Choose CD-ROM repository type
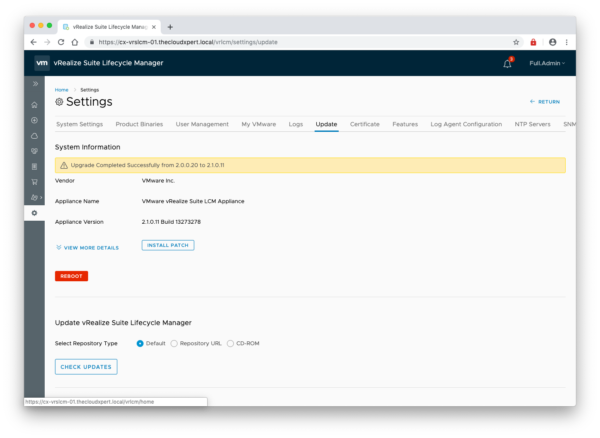This screenshot has height=438, width=600. (231, 343)
